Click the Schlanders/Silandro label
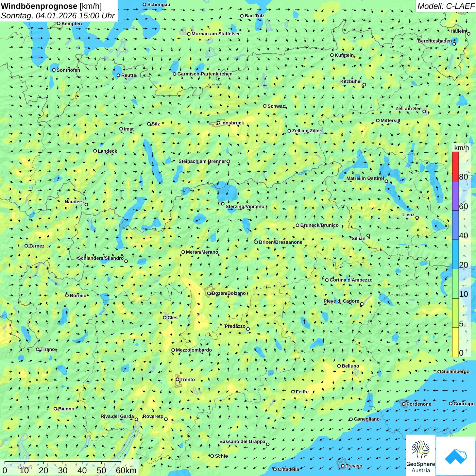The height and width of the screenshot is (476, 476). point(101,258)
